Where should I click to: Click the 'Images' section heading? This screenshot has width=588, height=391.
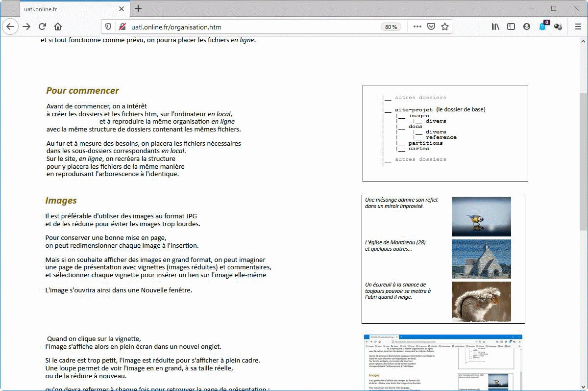pyautogui.click(x=61, y=201)
